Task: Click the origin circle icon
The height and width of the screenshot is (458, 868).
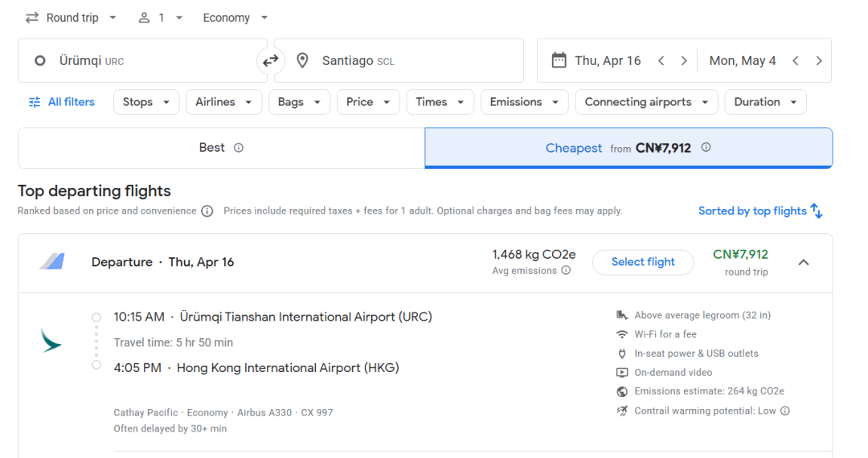Action: click(40, 61)
